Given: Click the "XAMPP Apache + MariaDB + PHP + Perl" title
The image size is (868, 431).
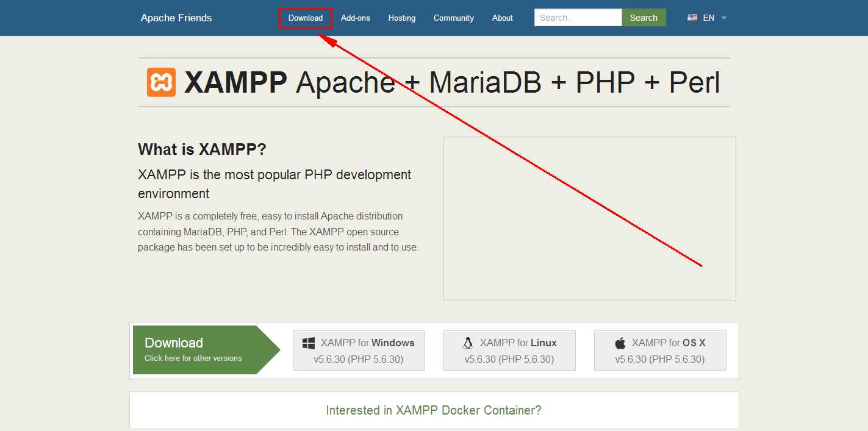Looking at the screenshot, I should 452,82.
